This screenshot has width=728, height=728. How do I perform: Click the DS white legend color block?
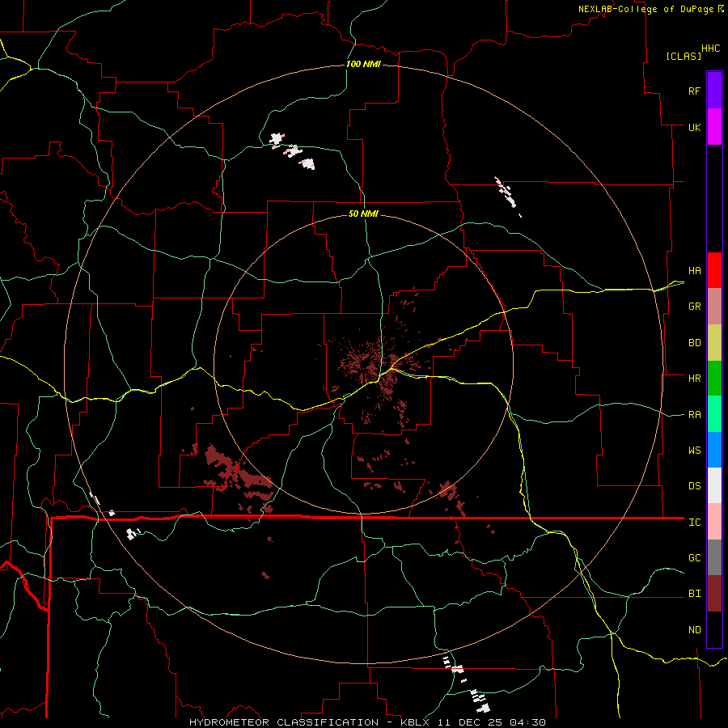[x=714, y=485]
